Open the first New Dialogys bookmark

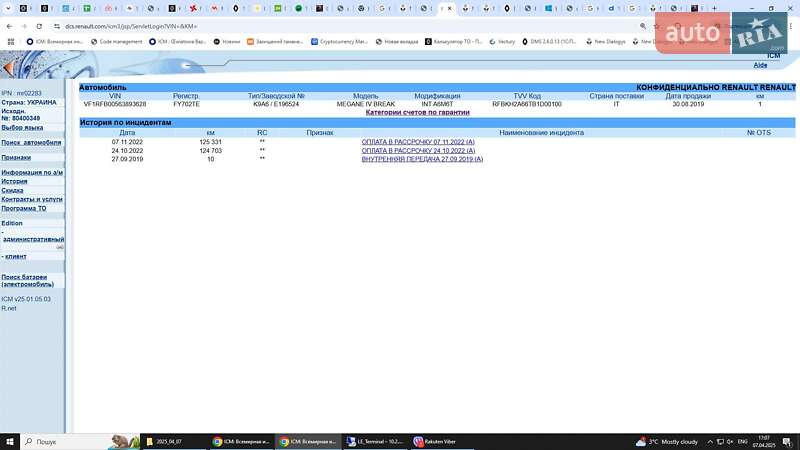click(606, 42)
